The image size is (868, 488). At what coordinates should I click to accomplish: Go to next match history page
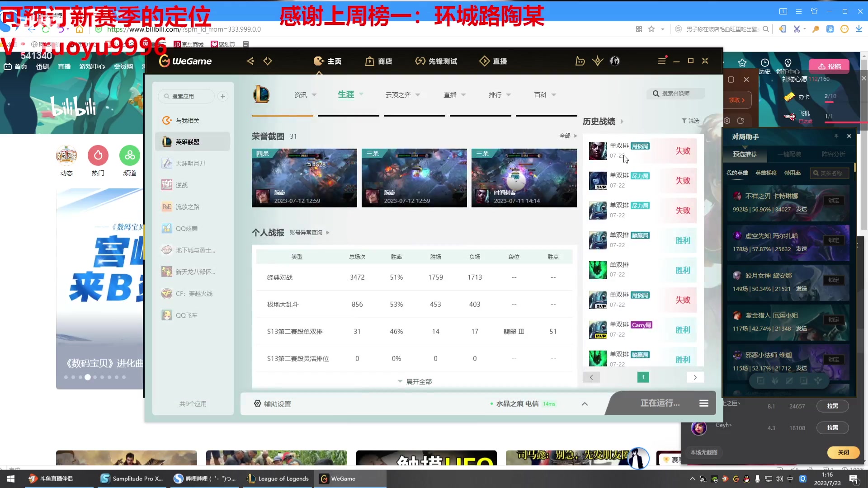pos(695,377)
